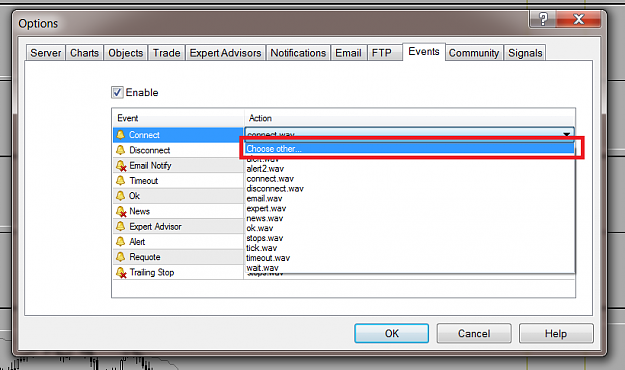The height and width of the screenshot is (370, 625).
Task: Click the bell icon beside Disconnect
Action: point(120,150)
